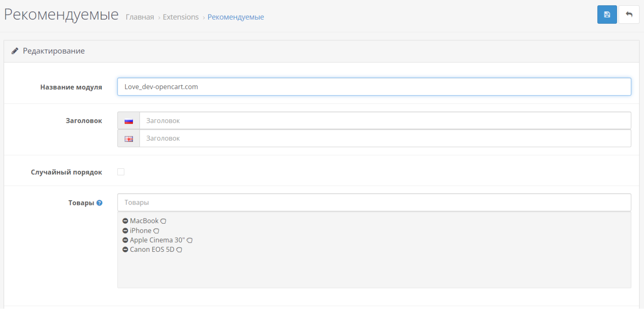
Task: Click the MacBook product entry text
Action: point(144,221)
